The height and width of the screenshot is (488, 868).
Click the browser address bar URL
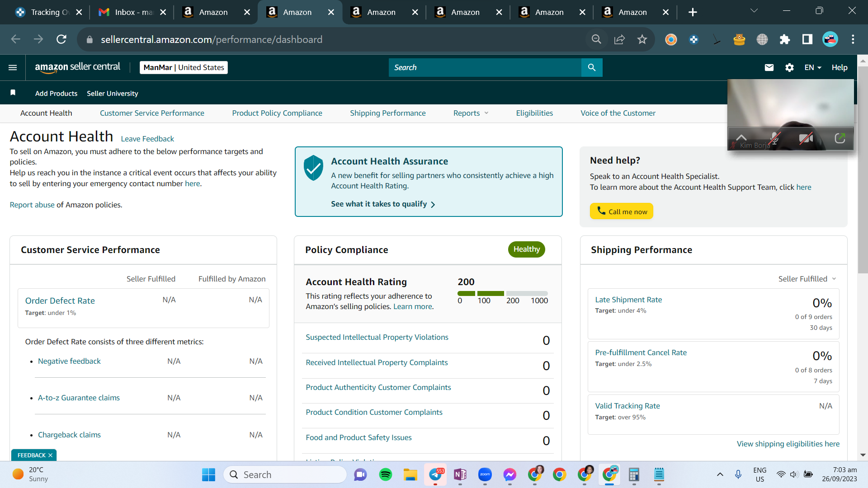(212, 39)
